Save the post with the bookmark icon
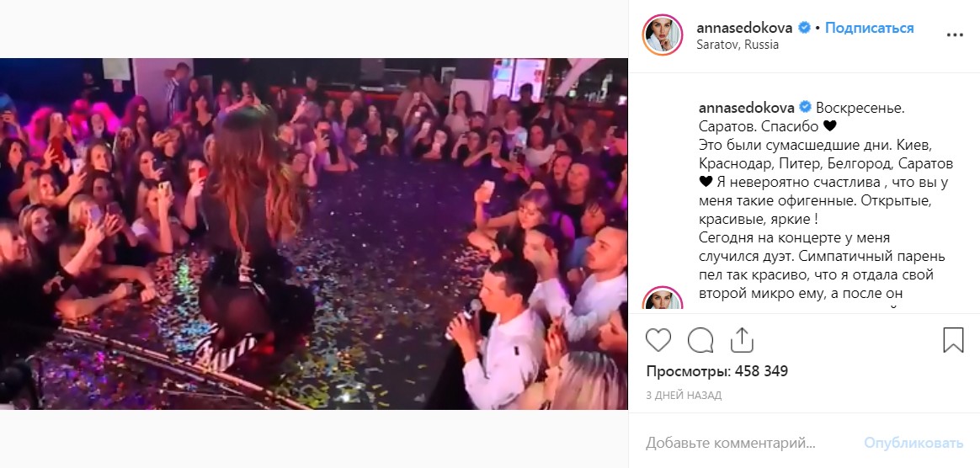This screenshot has height=468, width=980. click(953, 341)
